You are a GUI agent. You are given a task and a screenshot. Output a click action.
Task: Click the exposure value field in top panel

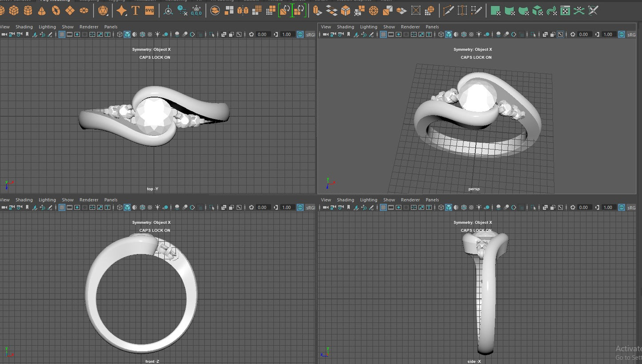[x=262, y=34]
